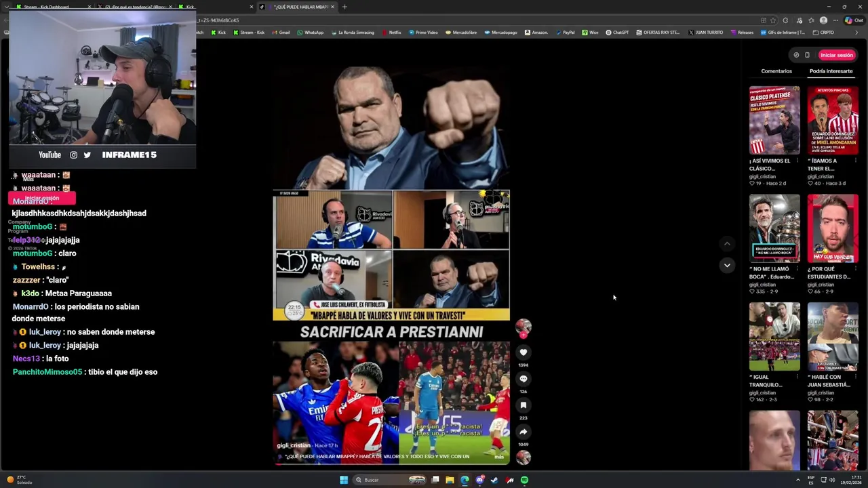This screenshot has width=868, height=488.
Task: Show hidden system tray icons chevron
Action: coord(798,480)
